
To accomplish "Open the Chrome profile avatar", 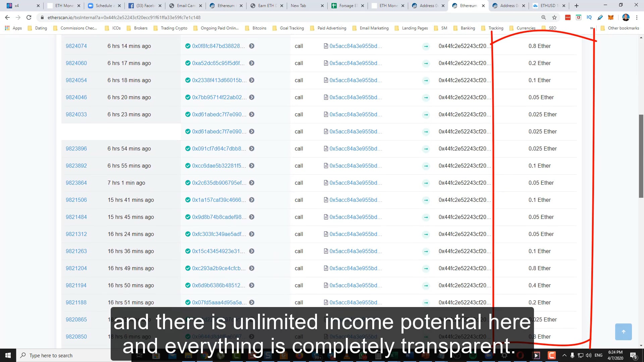I will (626, 17).
